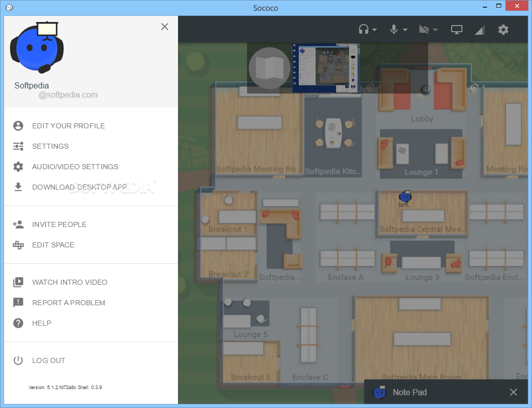Open the Note Pad bar label

410,392
